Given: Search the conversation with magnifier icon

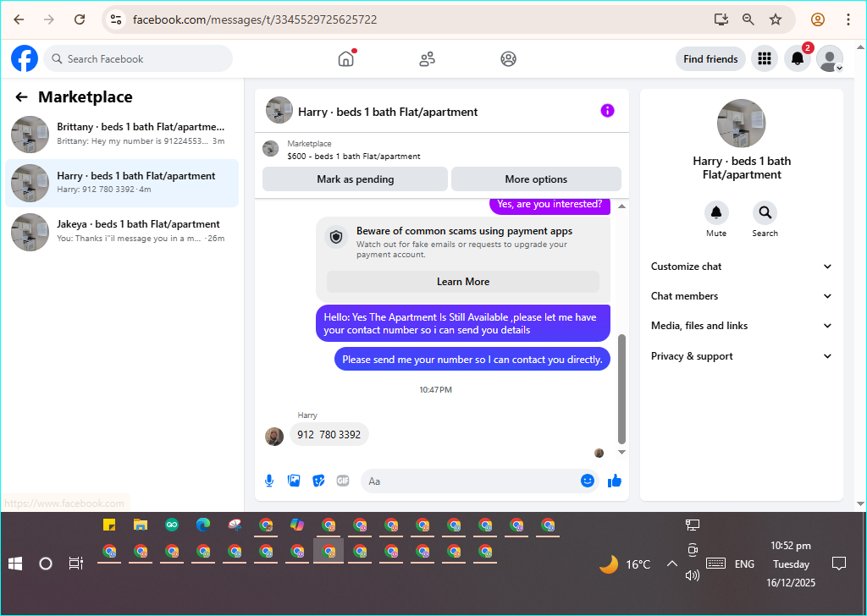Looking at the screenshot, I should click(765, 212).
